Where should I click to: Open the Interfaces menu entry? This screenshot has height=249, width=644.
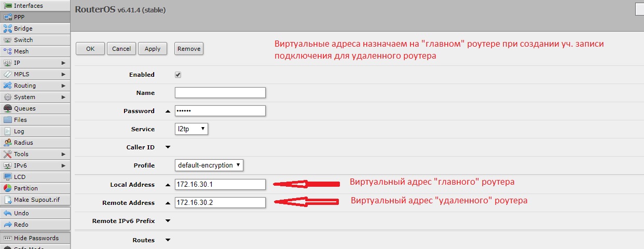click(x=35, y=6)
